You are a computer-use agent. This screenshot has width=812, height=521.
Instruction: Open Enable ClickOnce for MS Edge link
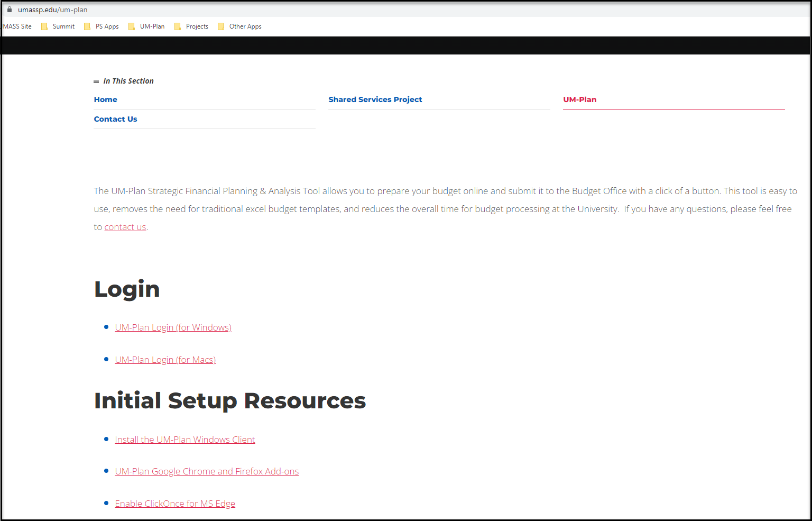coord(175,504)
